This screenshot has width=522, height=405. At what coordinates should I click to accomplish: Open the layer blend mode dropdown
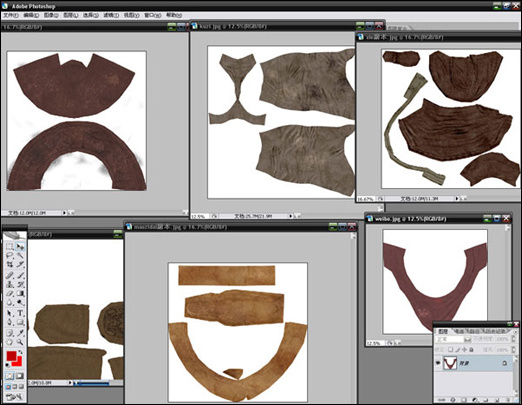coord(449,339)
